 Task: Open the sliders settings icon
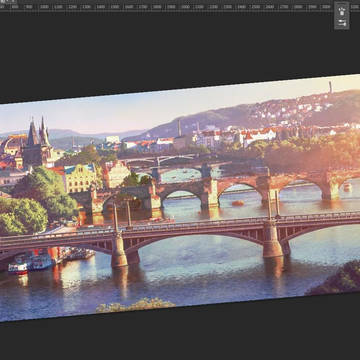342,23
